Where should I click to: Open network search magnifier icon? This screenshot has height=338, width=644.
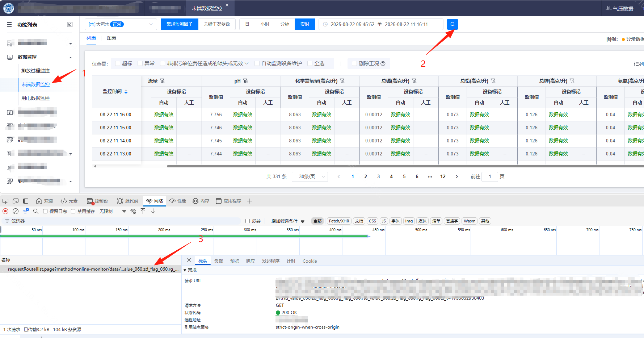point(35,211)
